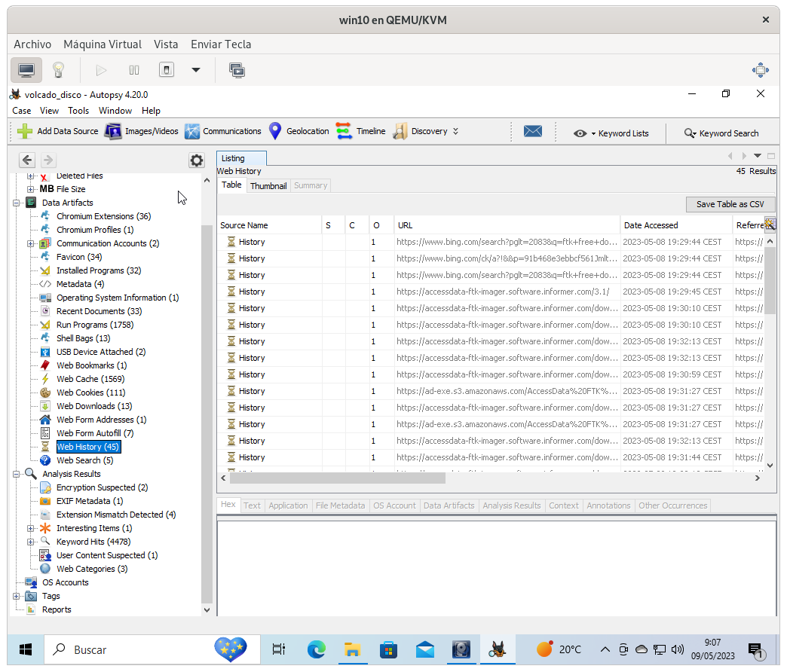Open the Communications visualization tool

(223, 131)
